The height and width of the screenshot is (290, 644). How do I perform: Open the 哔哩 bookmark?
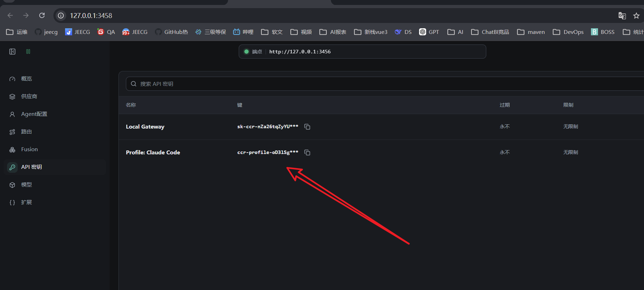pos(243,32)
